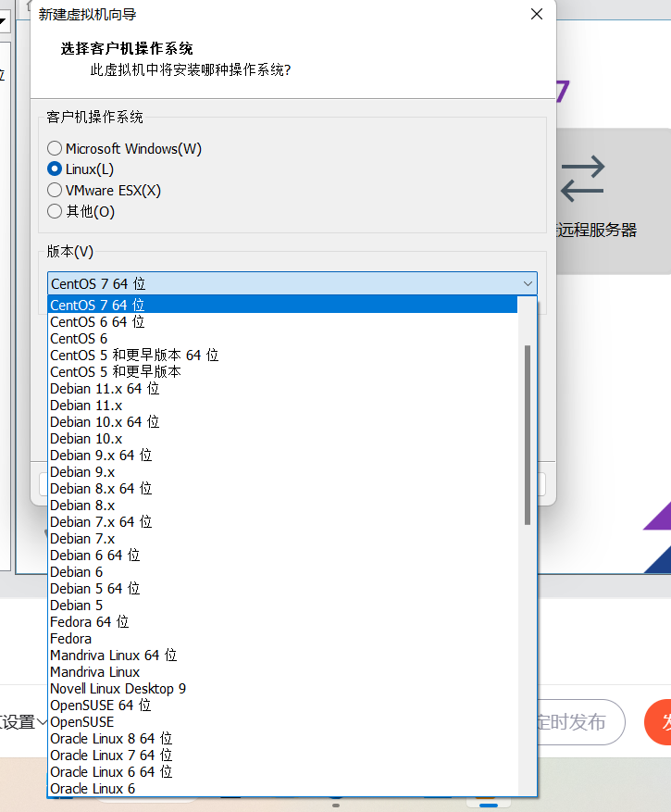Select the 其他(O) radio button
671x812 pixels.
tap(55, 211)
